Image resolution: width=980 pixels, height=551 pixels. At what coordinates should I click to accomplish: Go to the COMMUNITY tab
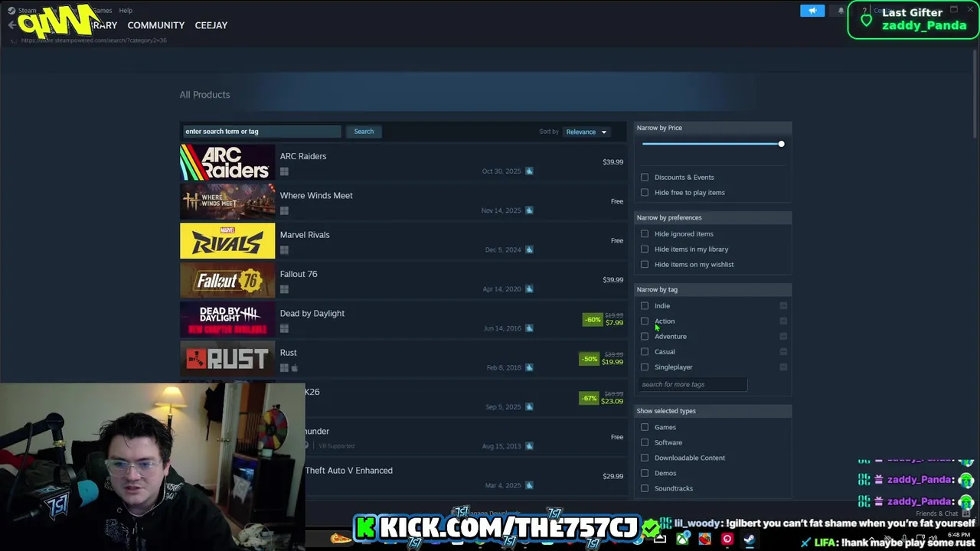click(156, 25)
